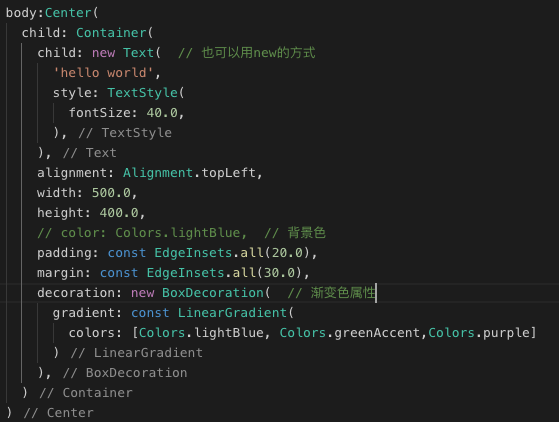
Task: Click the height value 400.0
Action: tap(119, 213)
